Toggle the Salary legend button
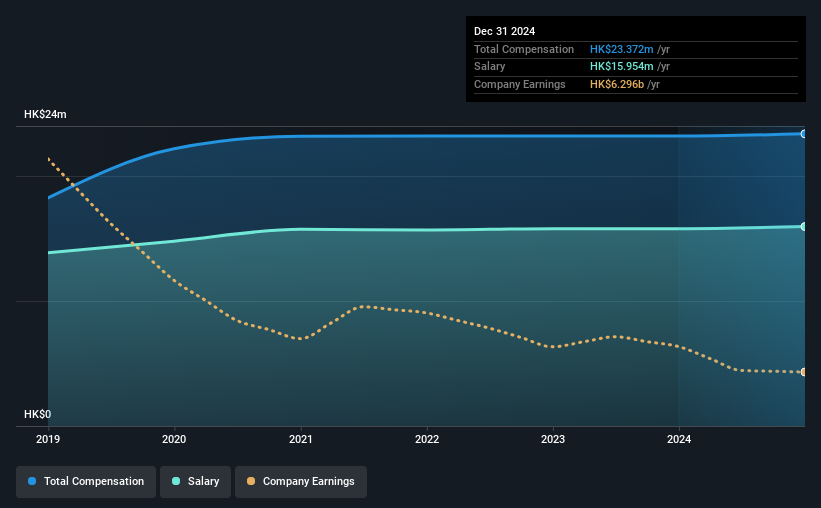 point(195,481)
